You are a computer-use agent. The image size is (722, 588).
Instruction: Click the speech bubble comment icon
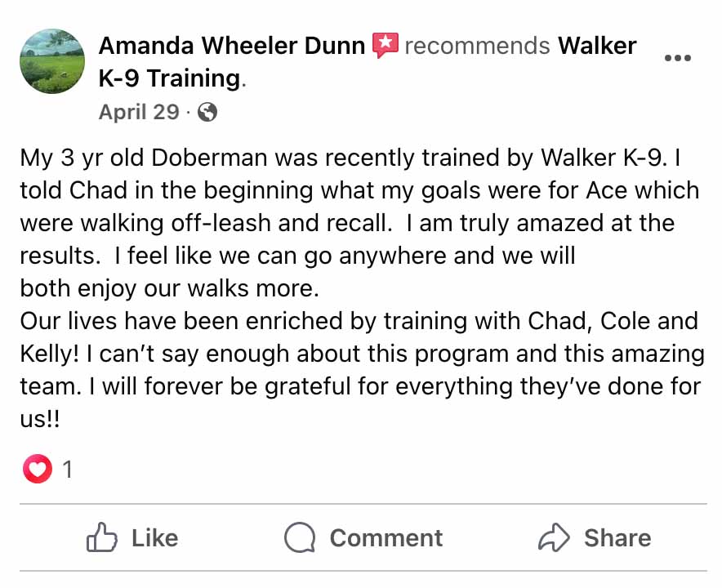coord(300,537)
